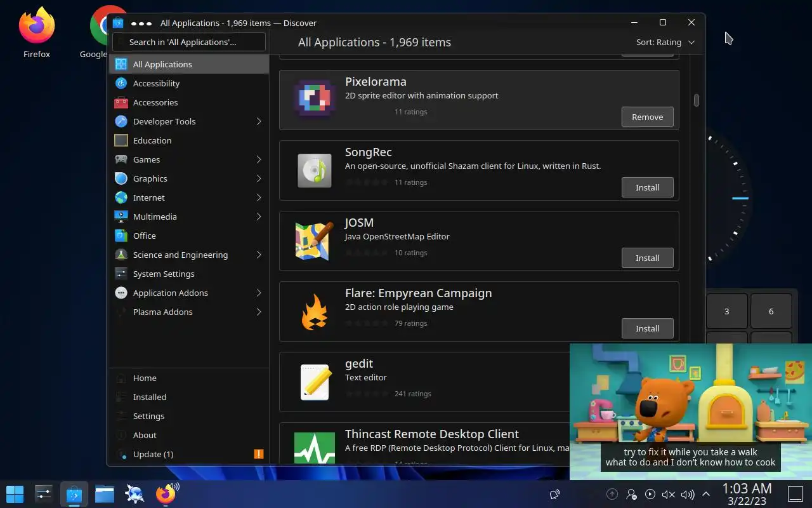
Task: Expand the Multimedia subcategories arrow
Action: coord(259,217)
